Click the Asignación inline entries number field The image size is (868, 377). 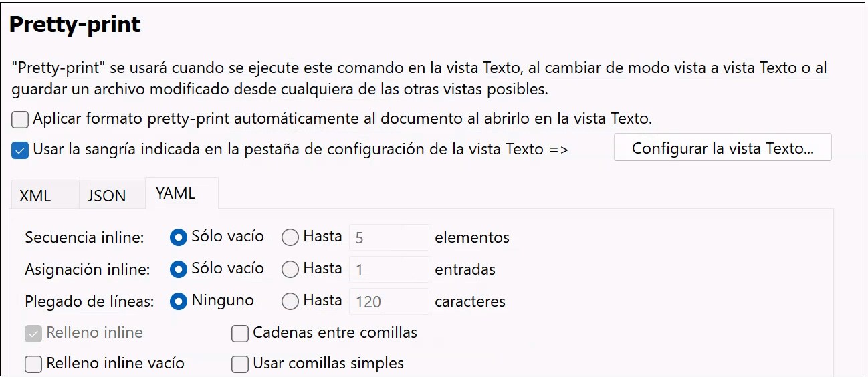pyautogui.click(x=389, y=269)
